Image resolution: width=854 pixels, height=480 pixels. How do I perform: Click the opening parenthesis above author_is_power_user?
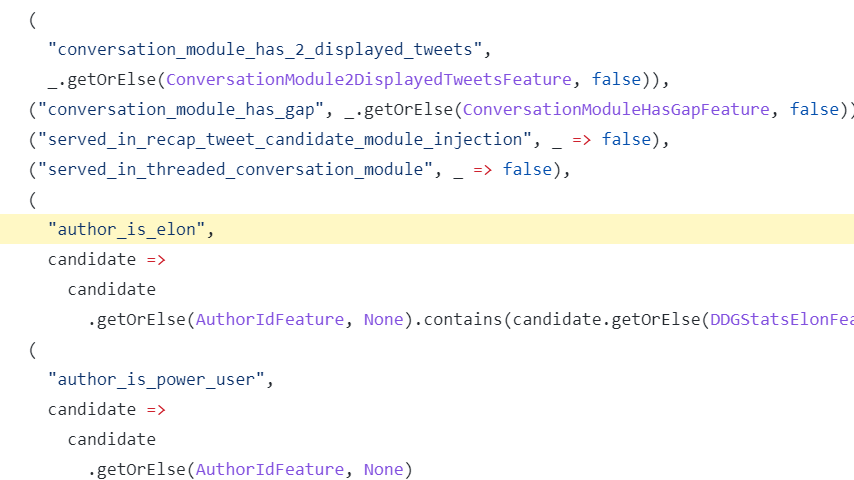pos(33,350)
